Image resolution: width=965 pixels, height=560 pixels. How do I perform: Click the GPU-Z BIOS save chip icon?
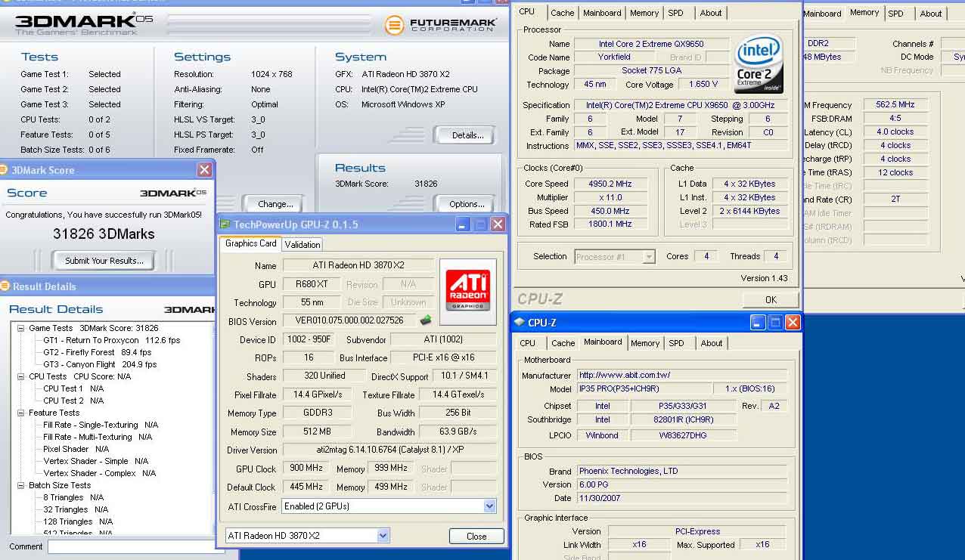coord(426,320)
